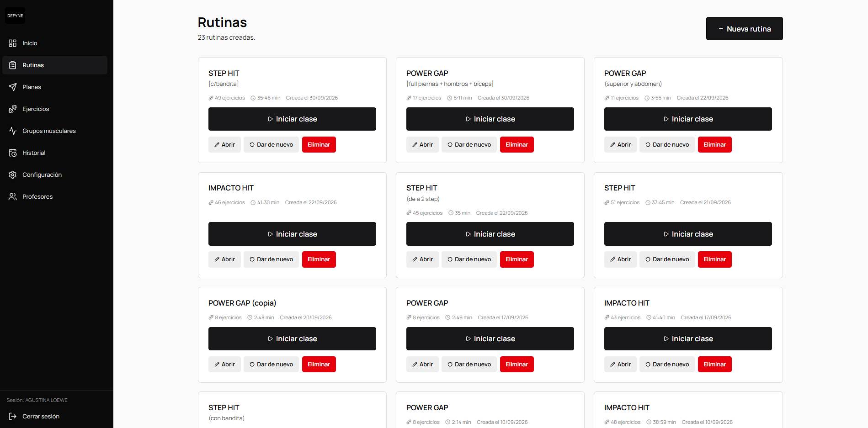The width and height of the screenshot is (868, 428).
Task: Click dumbbell icon beside 17 ejercicios
Action: point(409,98)
